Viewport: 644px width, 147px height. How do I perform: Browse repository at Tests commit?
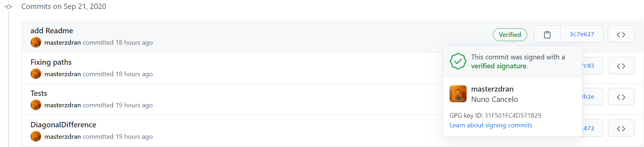pyautogui.click(x=621, y=97)
